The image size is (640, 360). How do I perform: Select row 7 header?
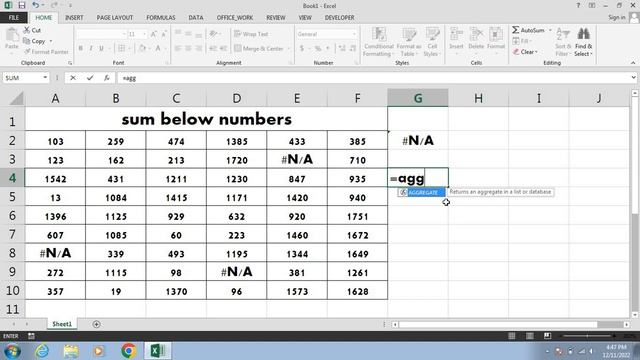tap(12, 235)
